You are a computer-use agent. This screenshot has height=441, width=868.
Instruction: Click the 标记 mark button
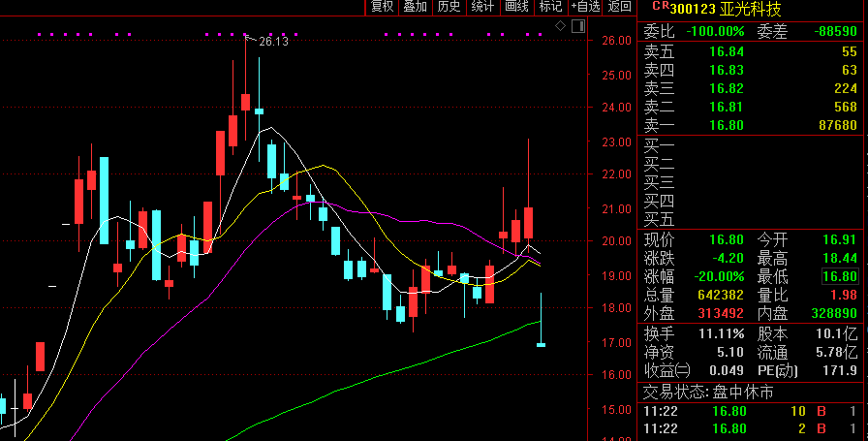[550, 7]
